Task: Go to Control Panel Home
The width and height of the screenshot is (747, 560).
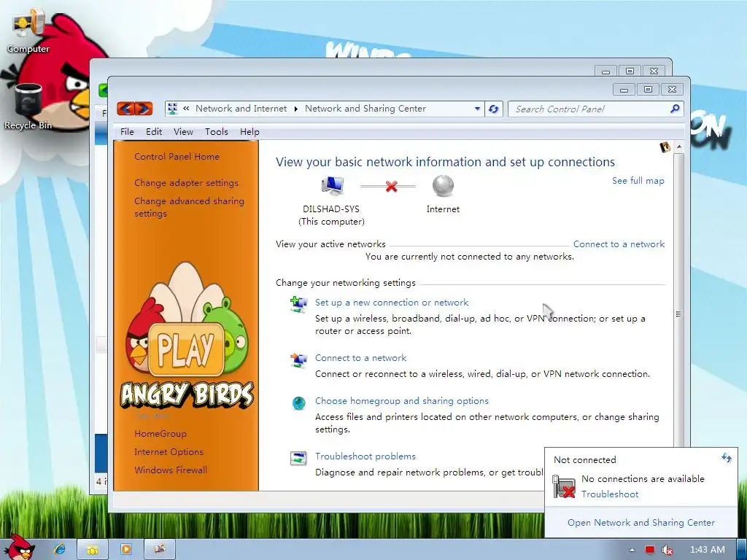Action: click(x=177, y=157)
